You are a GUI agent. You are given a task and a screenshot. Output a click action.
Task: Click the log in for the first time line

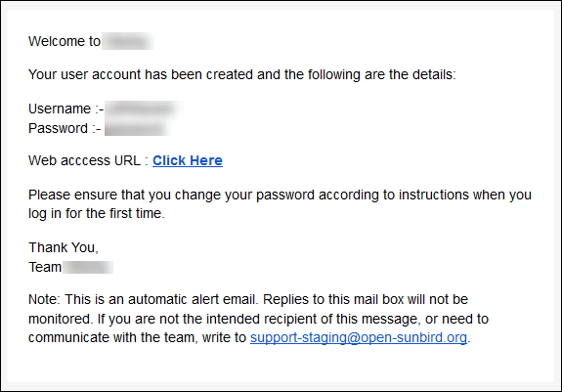click(97, 213)
